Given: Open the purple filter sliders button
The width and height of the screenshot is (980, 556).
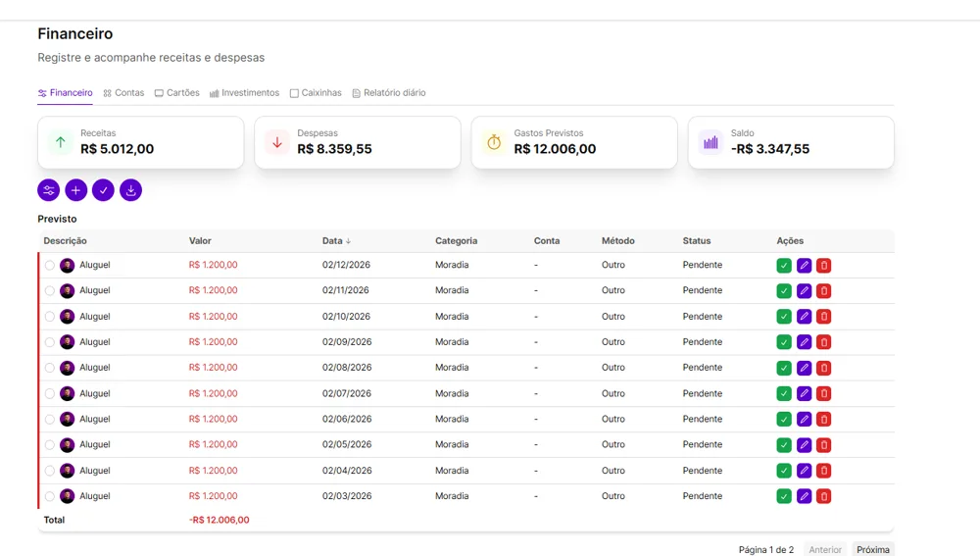Looking at the screenshot, I should (x=49, y=190).
